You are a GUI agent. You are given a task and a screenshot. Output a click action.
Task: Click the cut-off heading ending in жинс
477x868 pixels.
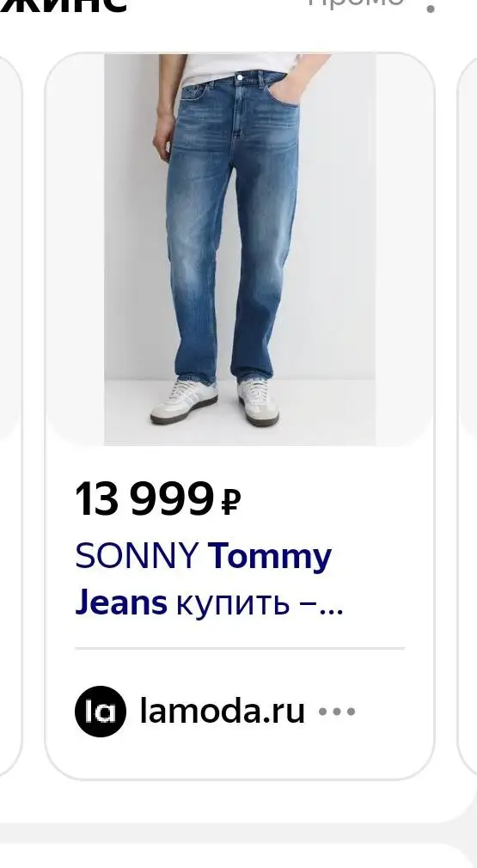(63, 4)
